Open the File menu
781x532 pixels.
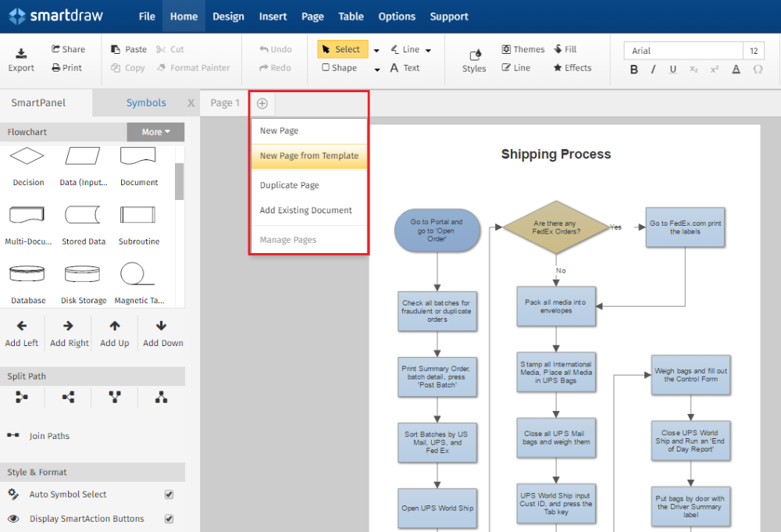click(147, 16)
